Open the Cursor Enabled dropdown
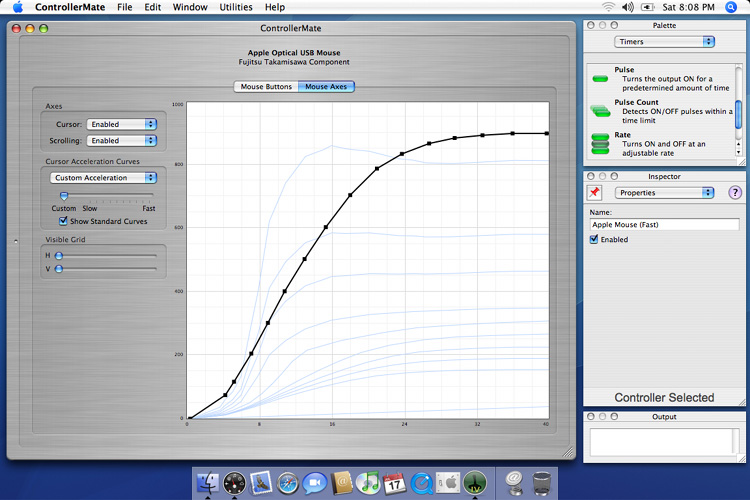750x500 pixels. (122, 125)
